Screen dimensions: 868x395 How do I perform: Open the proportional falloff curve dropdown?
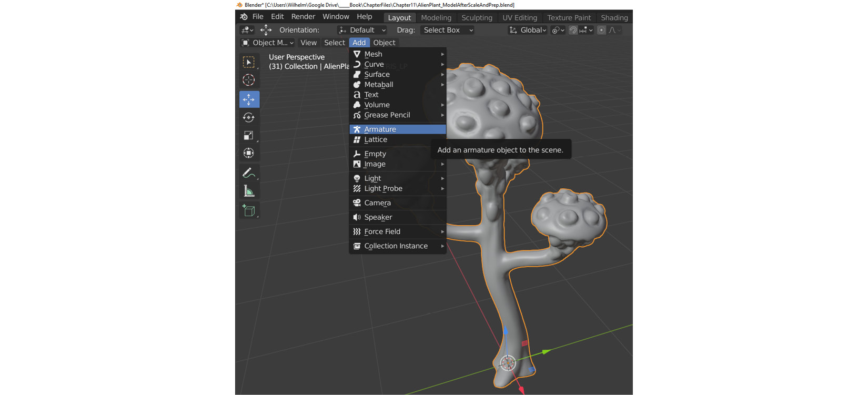[x=614, y=30]
